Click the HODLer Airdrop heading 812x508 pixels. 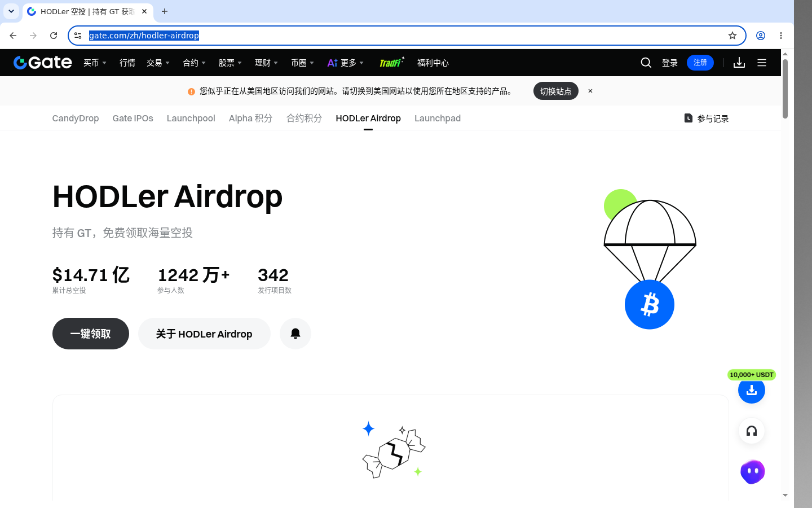(167, 196)
